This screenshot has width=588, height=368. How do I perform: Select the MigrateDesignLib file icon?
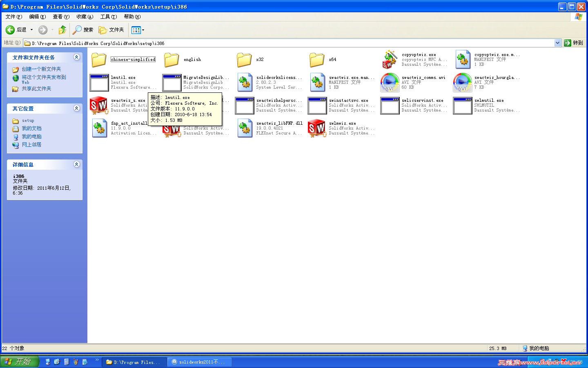click(171, 83)
